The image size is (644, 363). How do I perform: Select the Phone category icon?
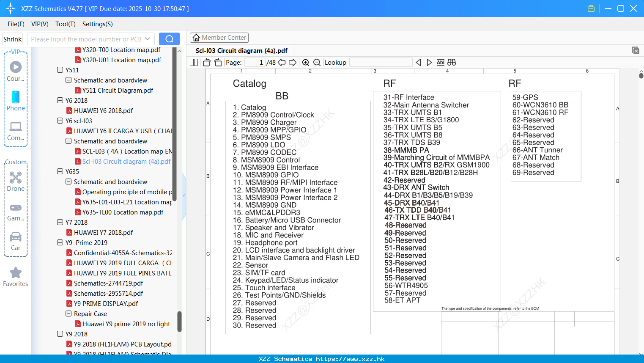(x=16, y=101)
